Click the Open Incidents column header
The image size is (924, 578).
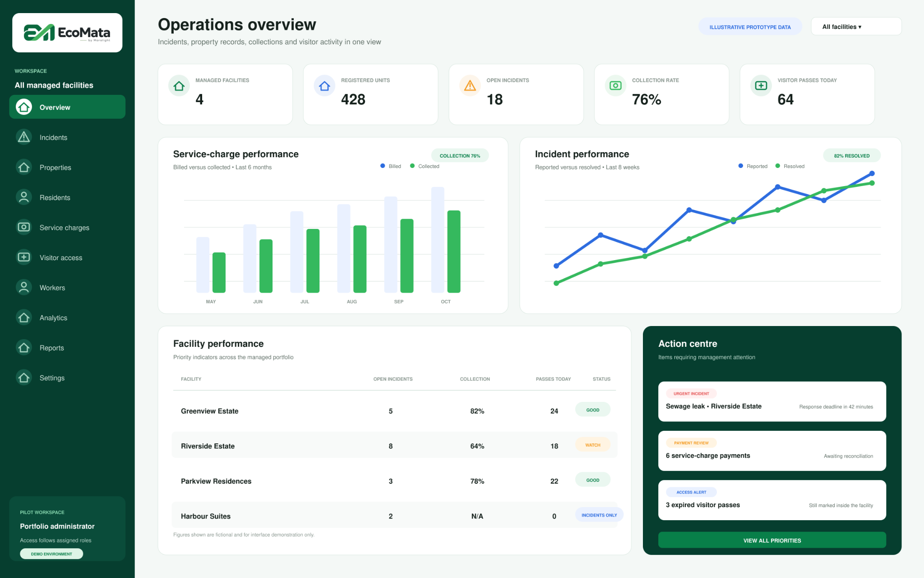(x=393, y=379)
